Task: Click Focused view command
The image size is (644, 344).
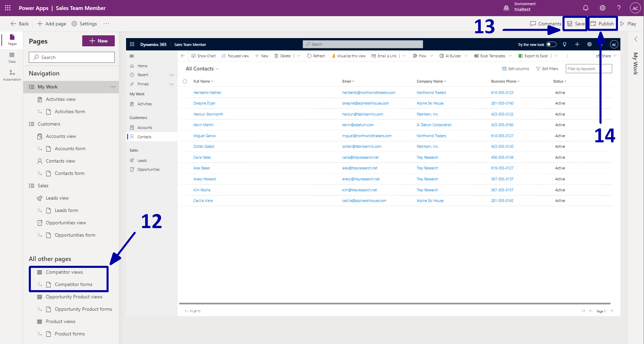Action: (235, 56)
